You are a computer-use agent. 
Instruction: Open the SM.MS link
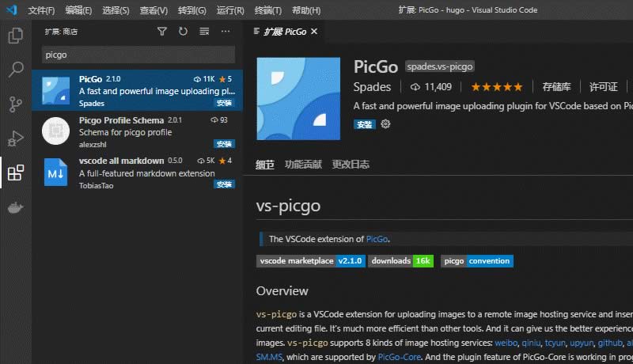(x=269, y=357)
